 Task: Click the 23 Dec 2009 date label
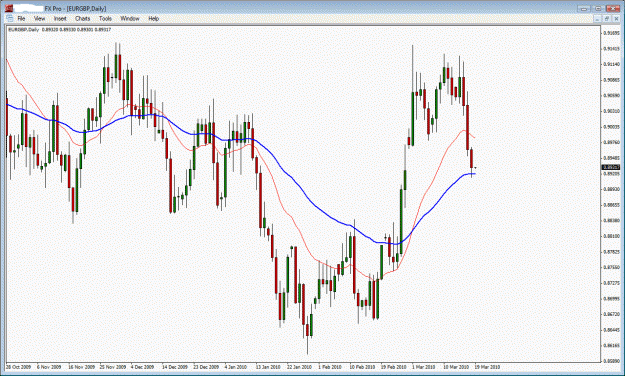(x=206, y=367)
